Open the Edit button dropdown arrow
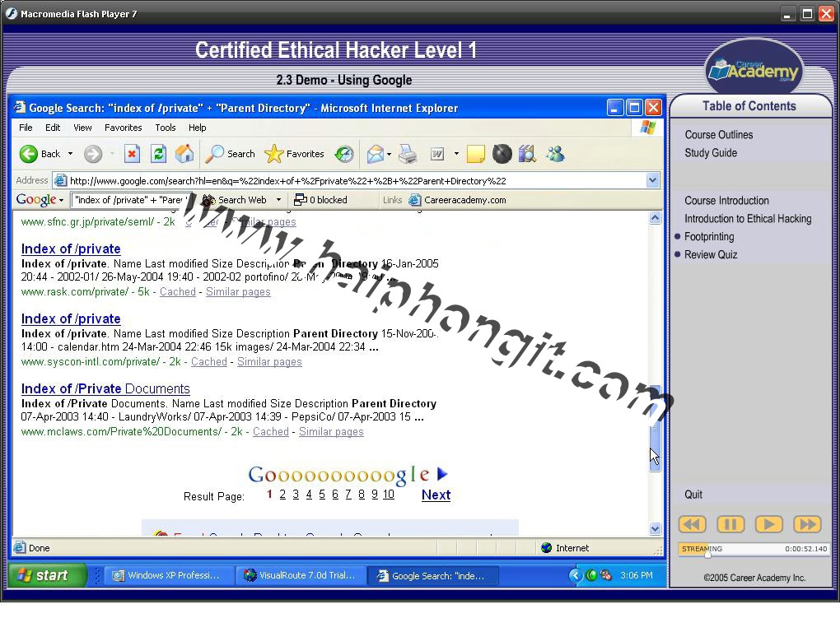The width and height of the screenshot is (840, 618). (x=456, y=154)
